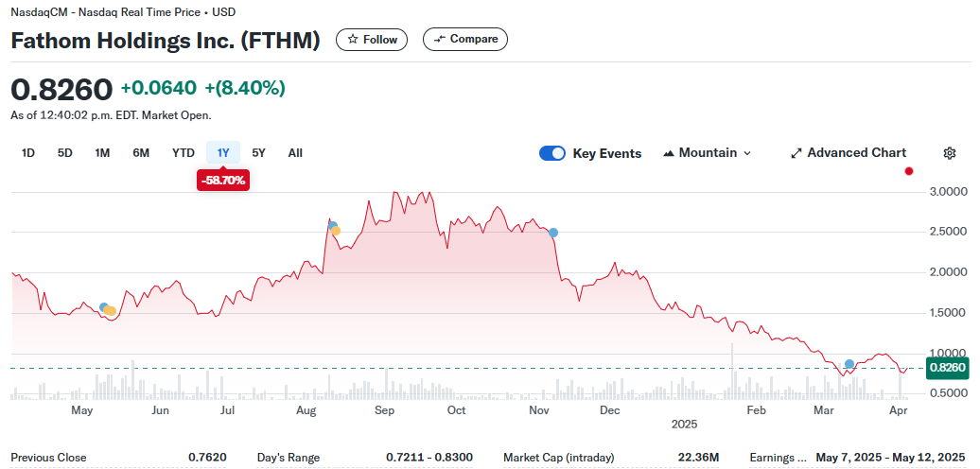The height and width of the screenshot is (469, 980).
Task: Click the blue key event marker in May
Action: (104, 307)
